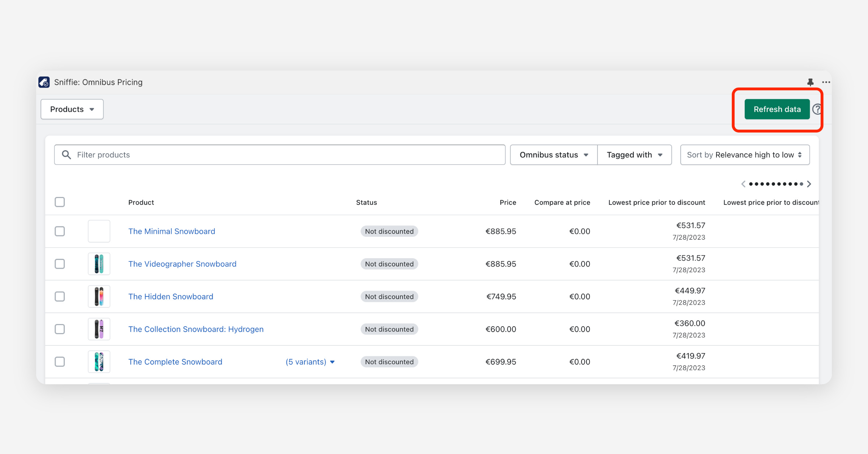Click the search magnifier icon

[66, 155]
